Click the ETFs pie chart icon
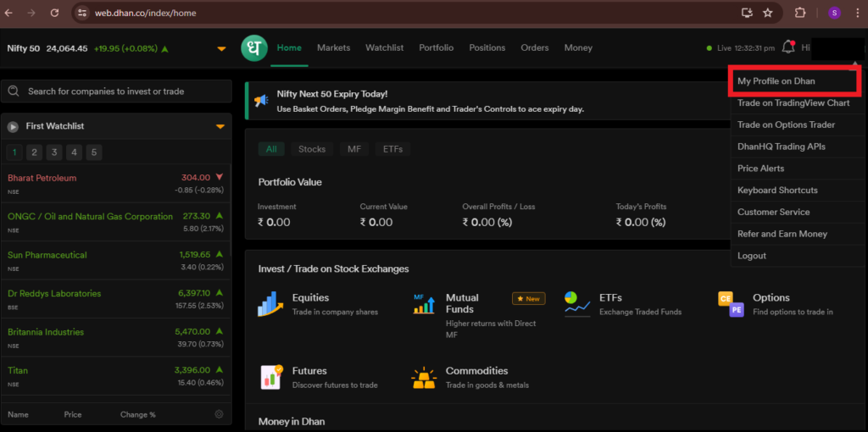The width and height of the screenshot is (868, 432). [577, 304]
